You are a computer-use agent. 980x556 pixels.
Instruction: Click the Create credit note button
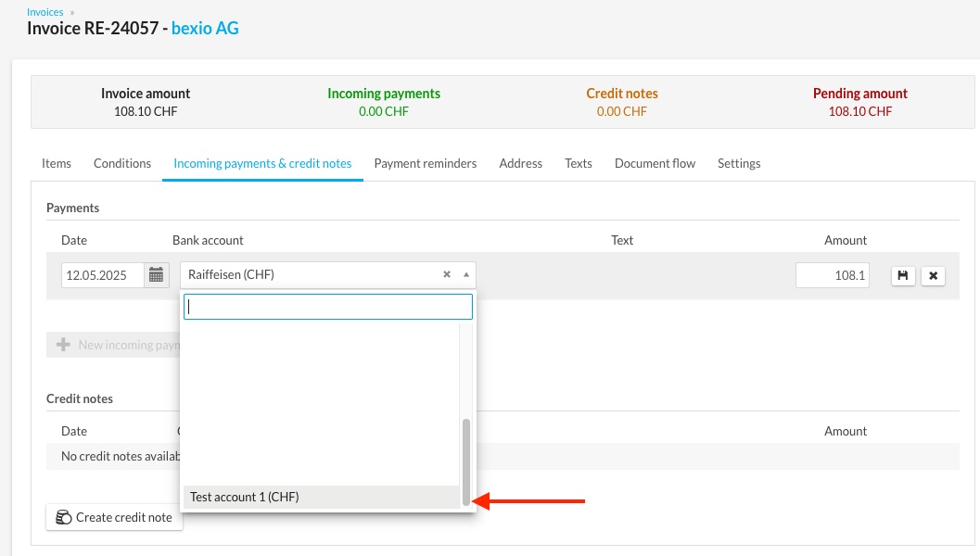point(114,517)
